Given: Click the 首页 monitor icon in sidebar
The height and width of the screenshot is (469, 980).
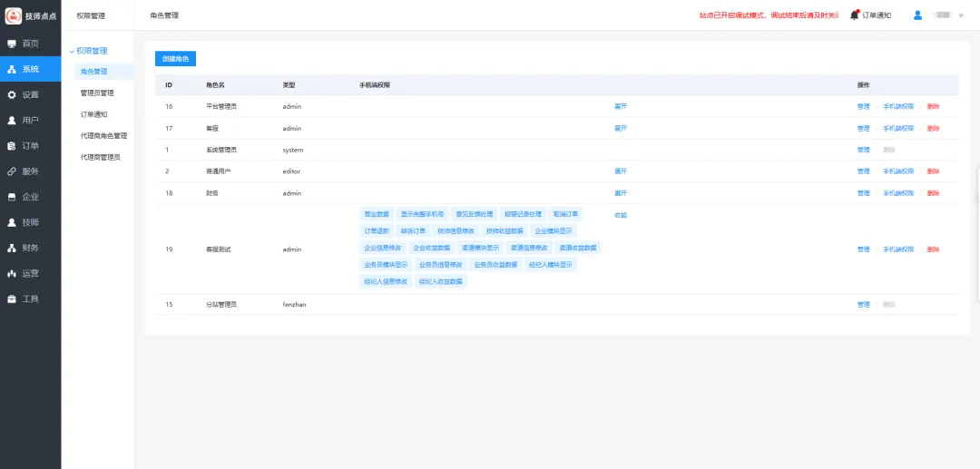Looking at the screenshot, I should [x=12, y=44].
